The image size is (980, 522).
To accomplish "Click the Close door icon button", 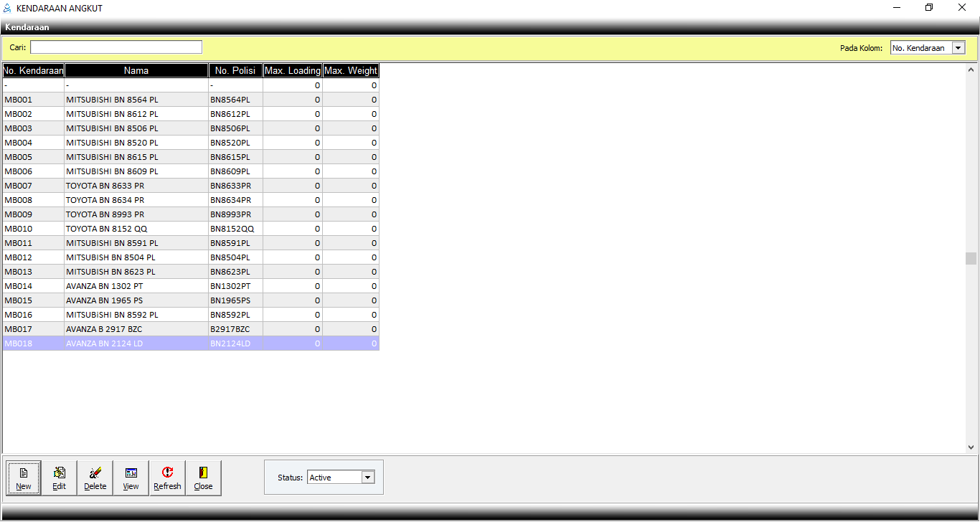I will click(x=203, y=478).
